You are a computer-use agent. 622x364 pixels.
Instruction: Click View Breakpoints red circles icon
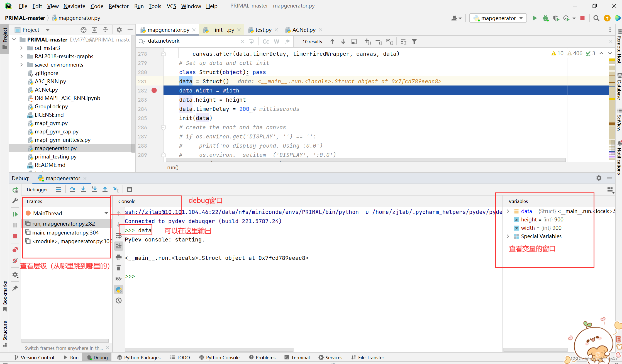[15, 250]
